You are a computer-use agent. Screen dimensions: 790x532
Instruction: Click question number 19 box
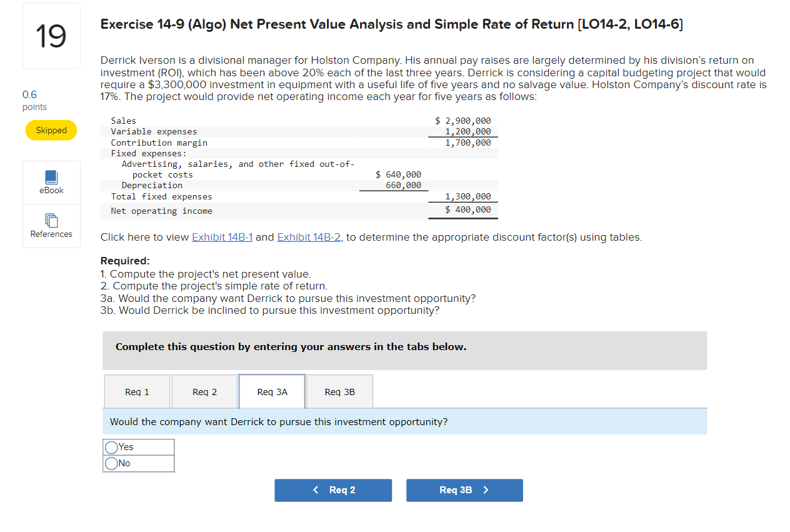(51, 36)
